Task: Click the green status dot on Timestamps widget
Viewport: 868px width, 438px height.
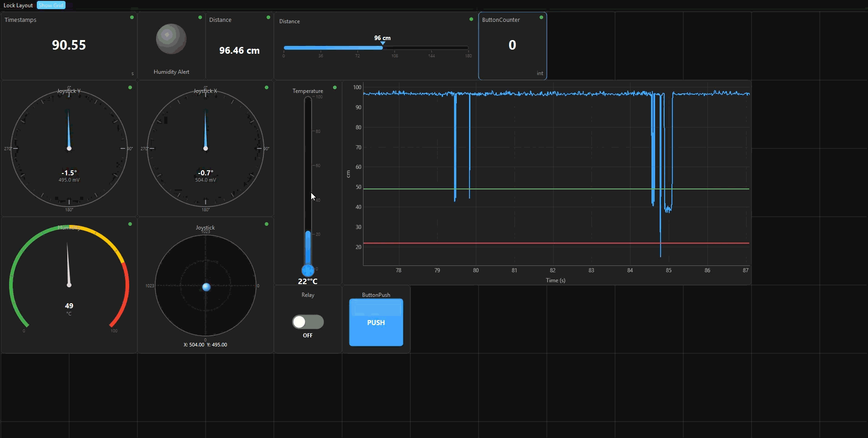Action: click(131, 17)
